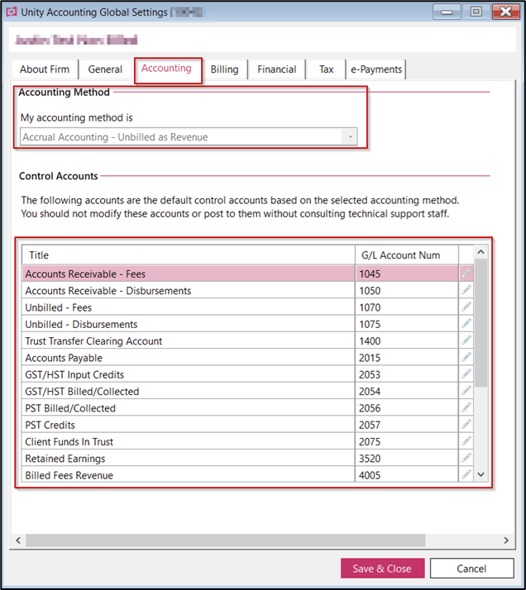The height and width of the screenshot is (590, 526).
Task: Click account number 2053 cell
Action: (x=407, y=374)
